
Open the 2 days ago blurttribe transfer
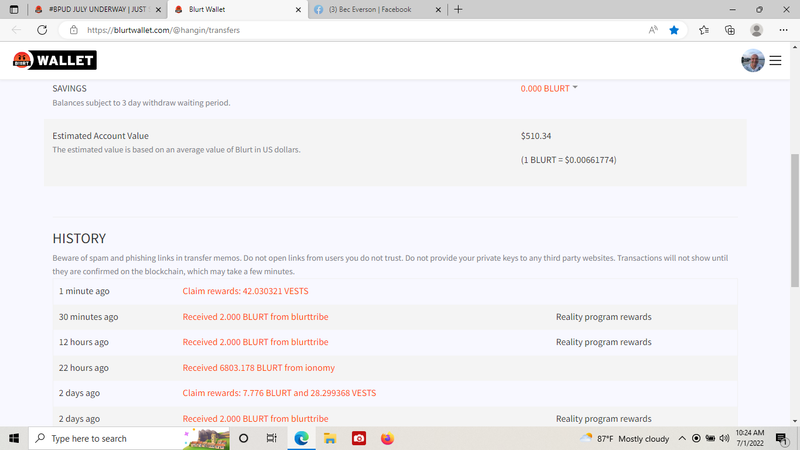[255, 418]
